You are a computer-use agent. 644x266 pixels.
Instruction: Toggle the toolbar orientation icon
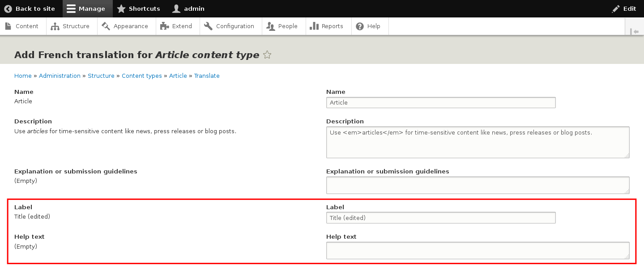pos(634,31)
